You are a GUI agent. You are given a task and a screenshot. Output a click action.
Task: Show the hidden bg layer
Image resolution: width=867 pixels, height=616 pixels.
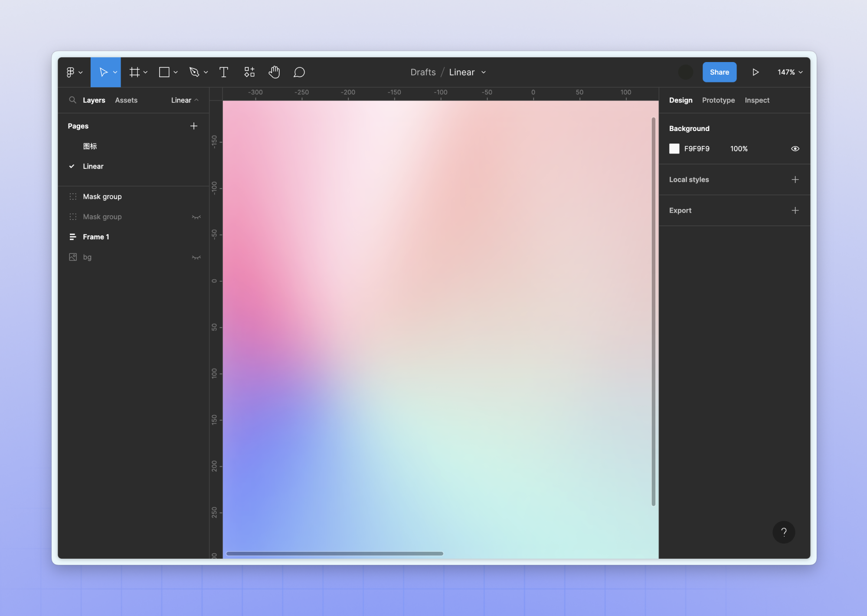[196, 257]
